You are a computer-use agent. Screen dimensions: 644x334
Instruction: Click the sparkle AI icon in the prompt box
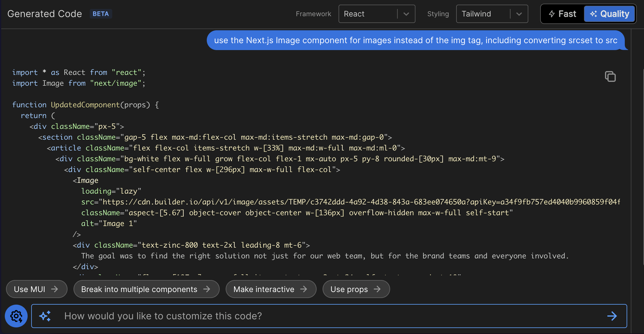pos(45,316)
